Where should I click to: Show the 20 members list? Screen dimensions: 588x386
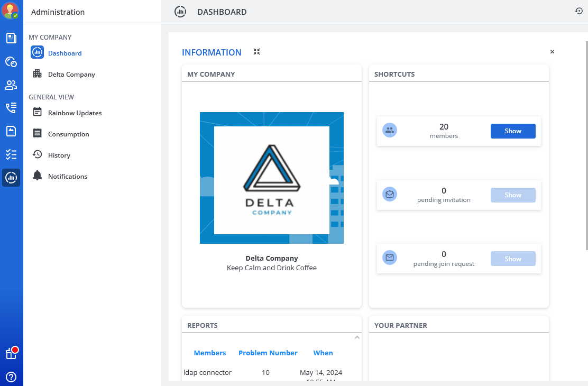[512, 131]
